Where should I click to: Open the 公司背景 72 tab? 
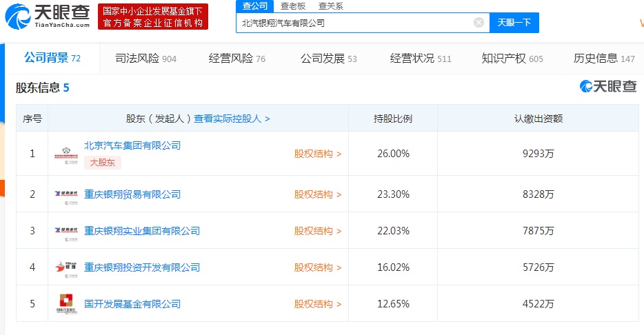[52, 58]
